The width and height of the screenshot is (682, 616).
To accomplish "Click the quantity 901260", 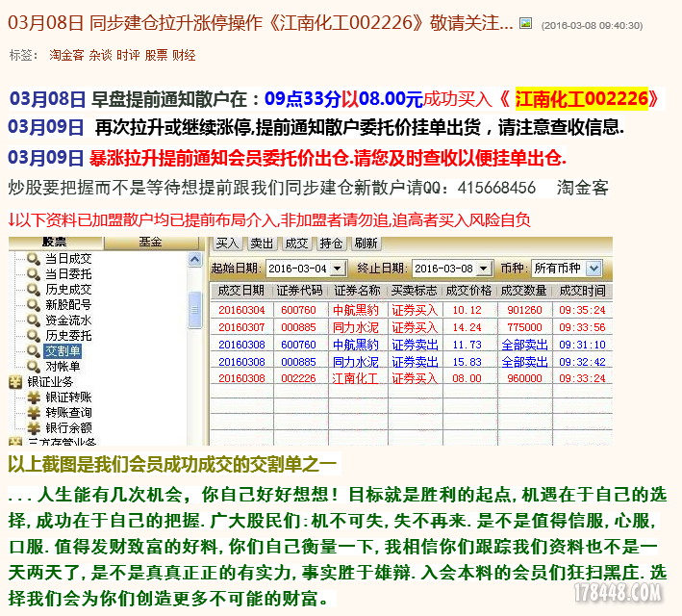I will pyautogui.click(x=524, y=310).
